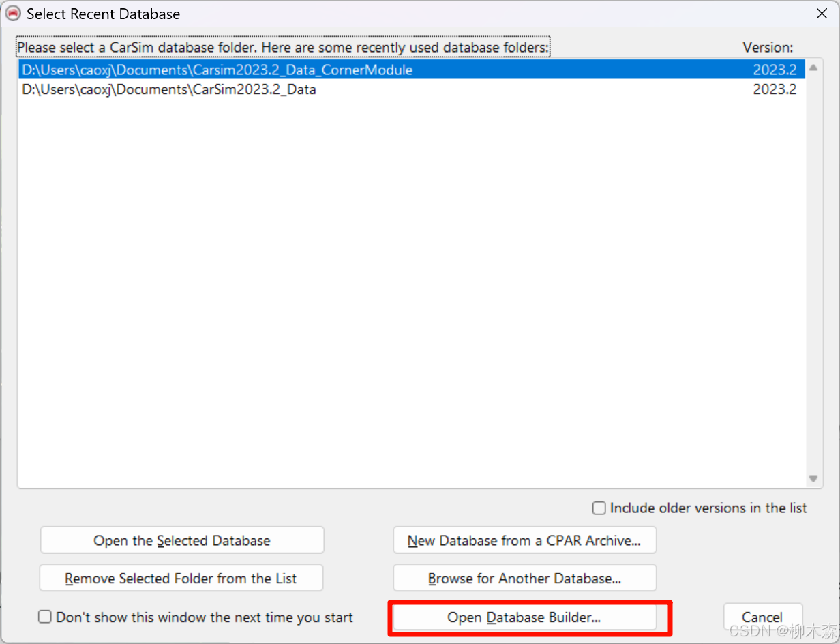Close the Select Recent Database window

coord(822,13)
